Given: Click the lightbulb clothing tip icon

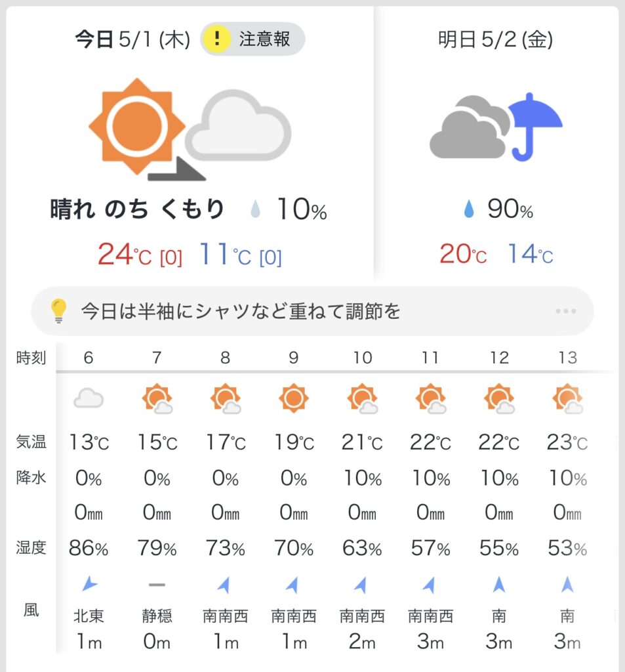Looking at the screenshot, I should click(58, 310).
